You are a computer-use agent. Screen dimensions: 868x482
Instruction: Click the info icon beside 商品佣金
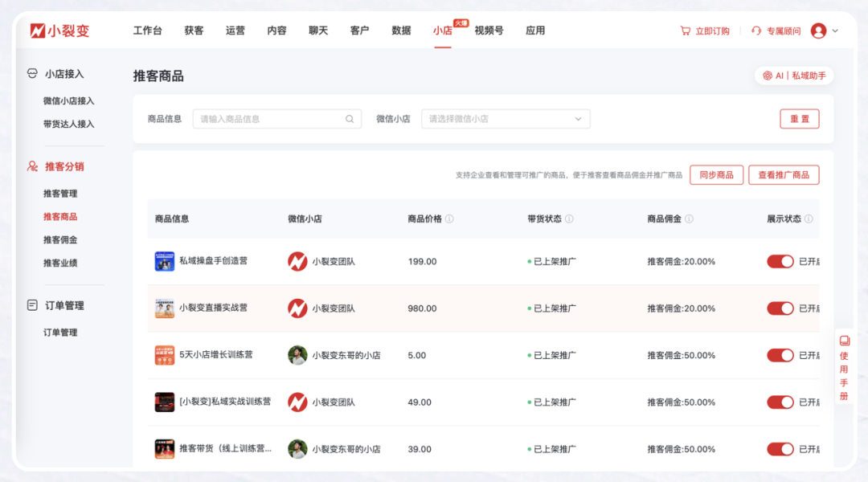tap(689, 219)
